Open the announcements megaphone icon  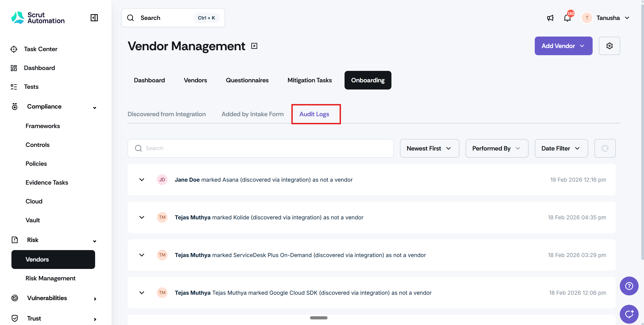click(x=550, y=18)
